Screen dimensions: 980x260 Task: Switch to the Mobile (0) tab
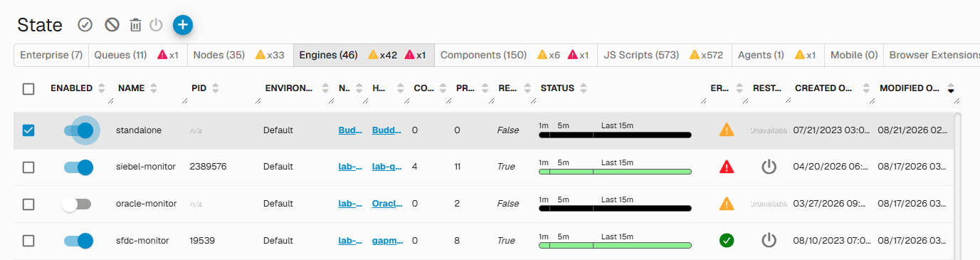point(854,55)
